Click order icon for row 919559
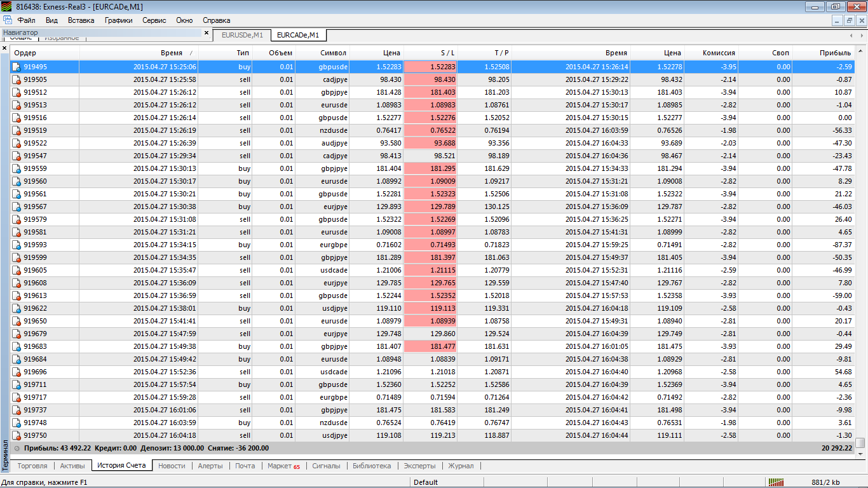 coord(17,168)
